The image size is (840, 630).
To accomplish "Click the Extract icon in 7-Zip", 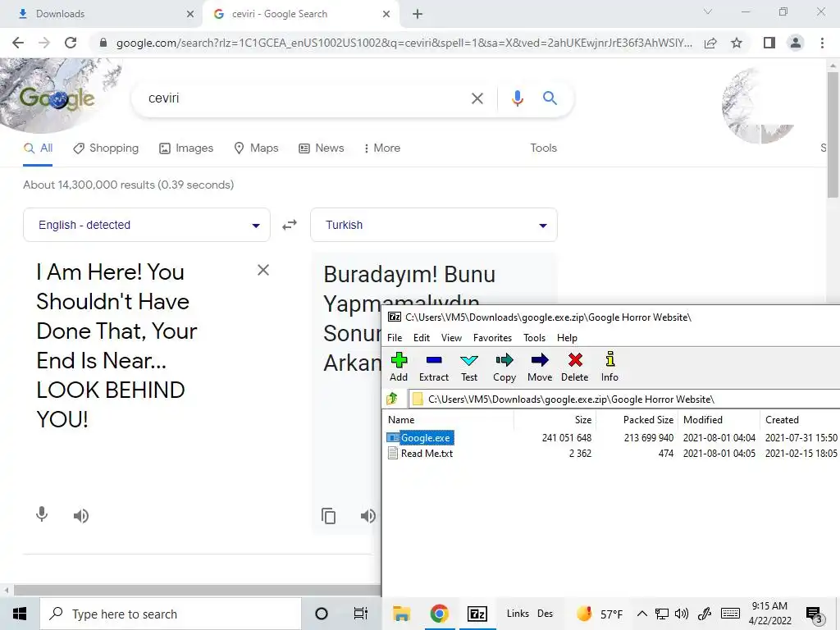I will click(x=434, y=367).
